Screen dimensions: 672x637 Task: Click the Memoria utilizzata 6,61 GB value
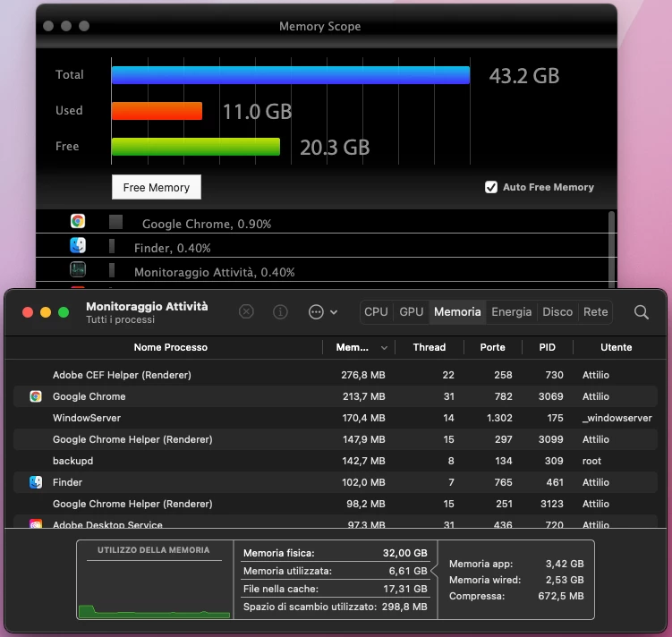[407, 571]
